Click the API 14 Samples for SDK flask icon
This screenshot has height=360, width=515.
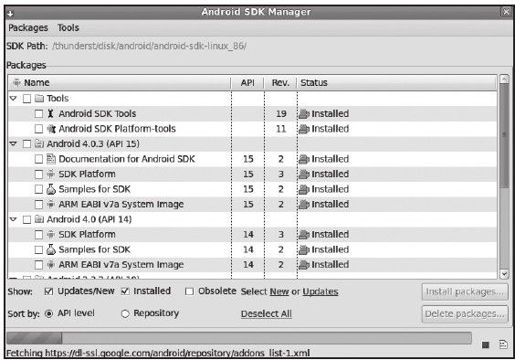51,249
